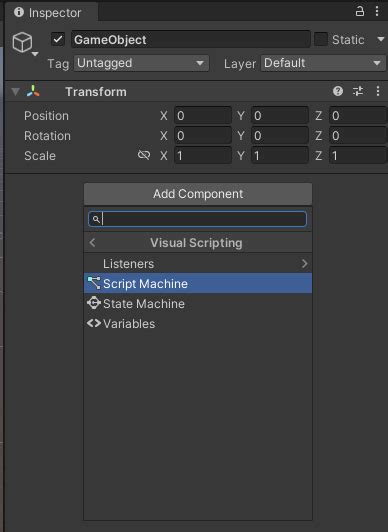388x532 pixels.
Task: Click the Position Y field
Action: (x=280, y=116)
